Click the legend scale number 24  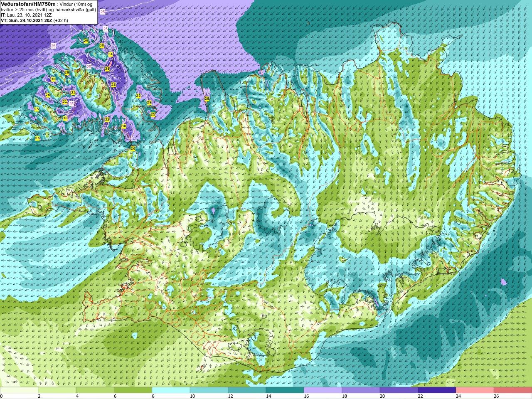[458, 396]
